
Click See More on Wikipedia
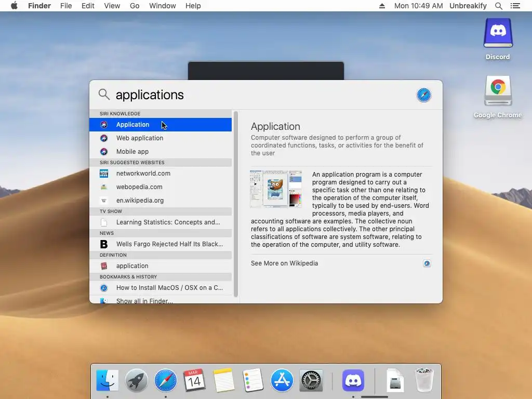click(x=284, y=263)
